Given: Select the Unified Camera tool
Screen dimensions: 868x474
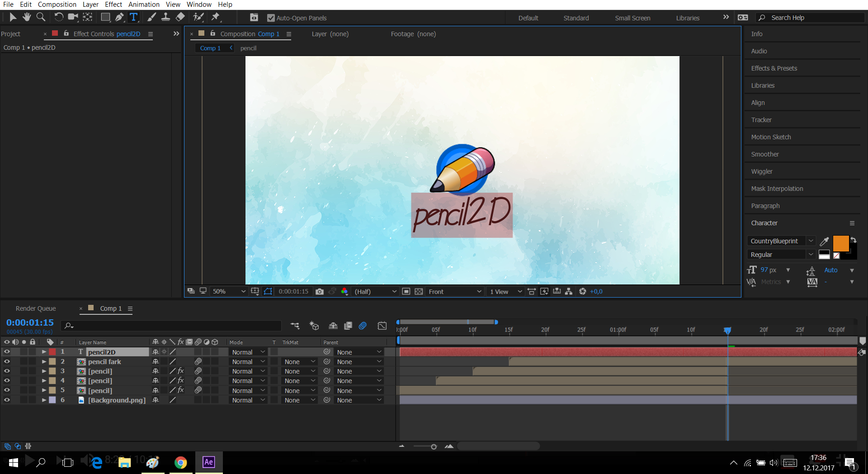Looking at the screenshot, I should coord(73,17).
